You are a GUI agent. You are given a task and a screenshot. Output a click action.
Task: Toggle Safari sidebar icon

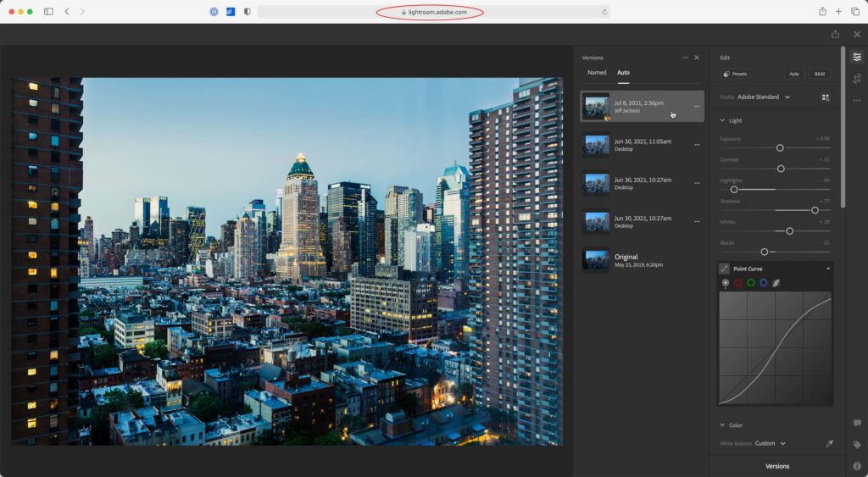click(48, 12)
